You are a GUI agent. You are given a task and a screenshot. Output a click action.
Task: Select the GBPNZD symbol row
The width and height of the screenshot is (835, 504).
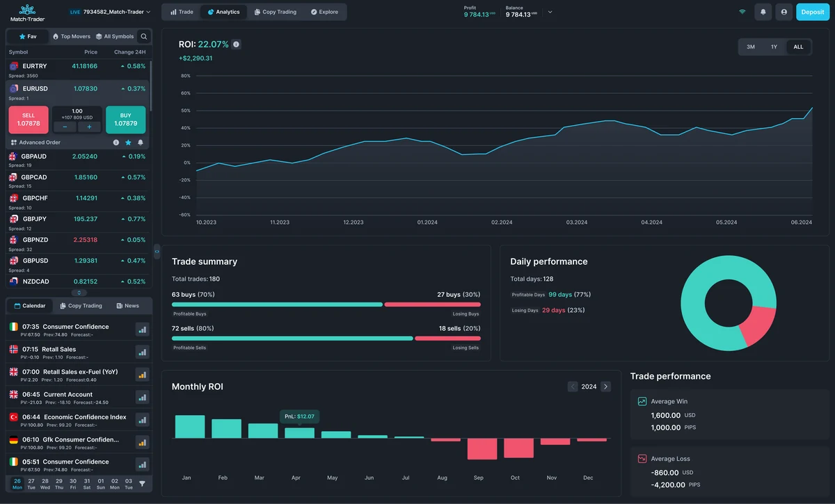tap(79, 243)
